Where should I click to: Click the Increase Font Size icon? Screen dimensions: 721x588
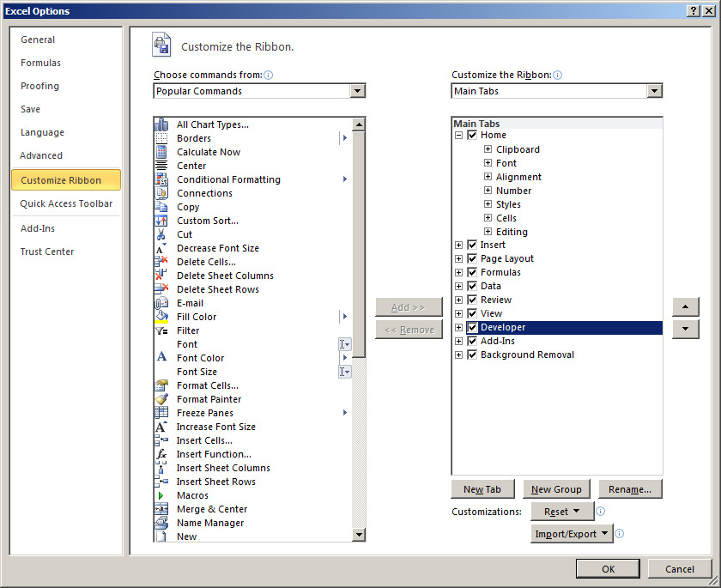click(161, 427)
